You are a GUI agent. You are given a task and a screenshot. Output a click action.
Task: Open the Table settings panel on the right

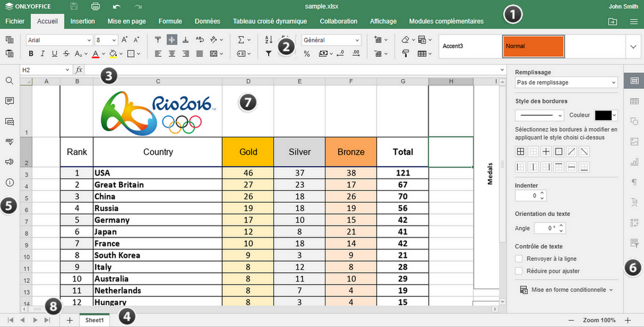[634, 101]
